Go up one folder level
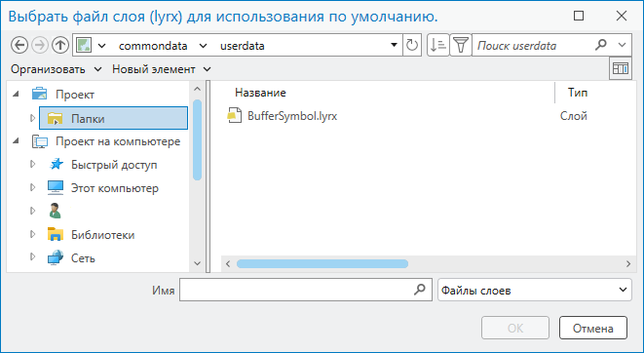 [60, 45]
